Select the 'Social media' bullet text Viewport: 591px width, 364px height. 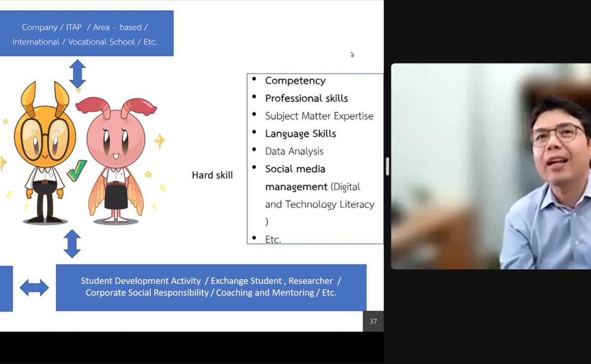[x=295, y=169]
